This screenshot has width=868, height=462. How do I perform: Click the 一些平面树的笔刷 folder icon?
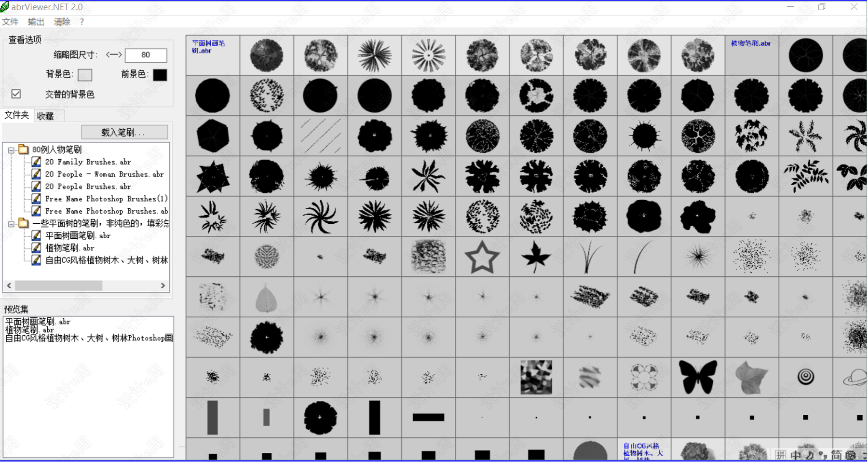(x=23, y=223)
